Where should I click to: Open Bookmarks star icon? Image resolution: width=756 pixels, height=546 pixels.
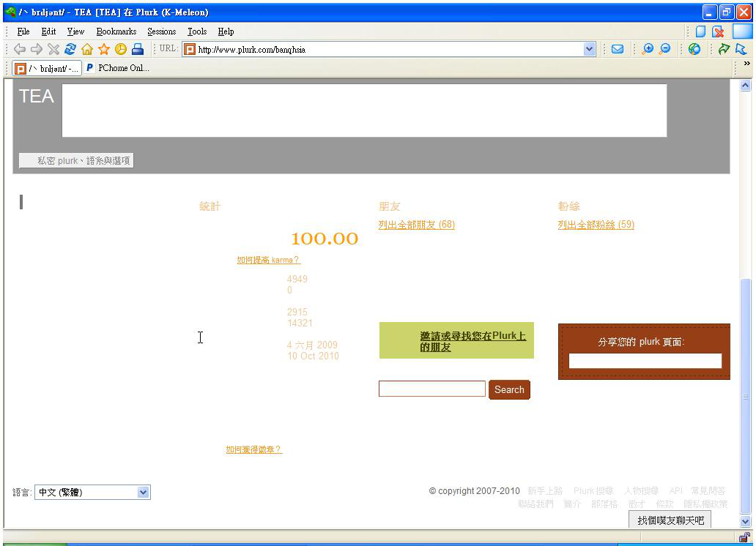tap(104, 49)
